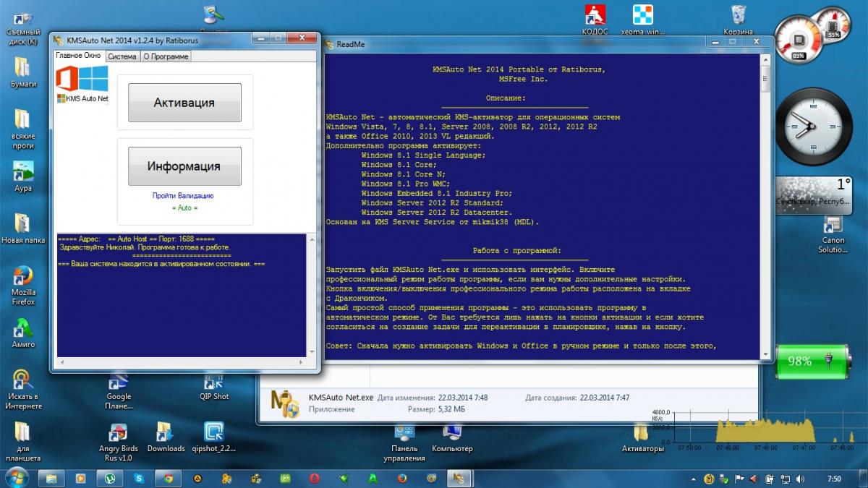
Task: Select the КОДОС desktop shortcut
Action: tap(595, 15)
